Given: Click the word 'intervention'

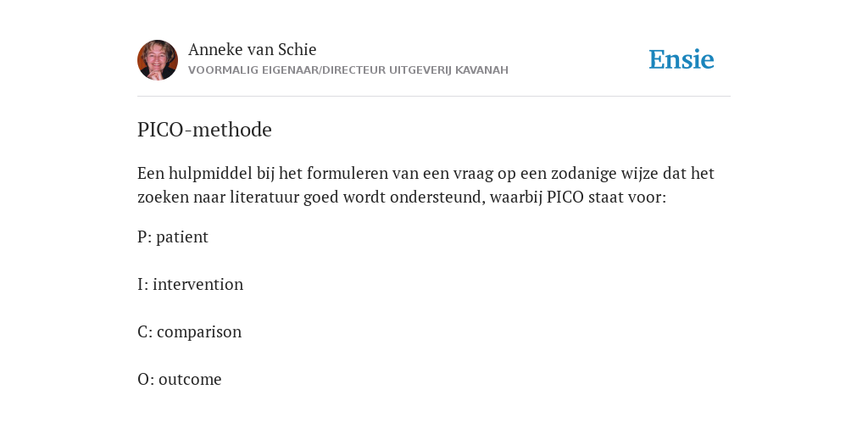Looking at the screenshot, I should pyautogui.click(x=198, y=284).
